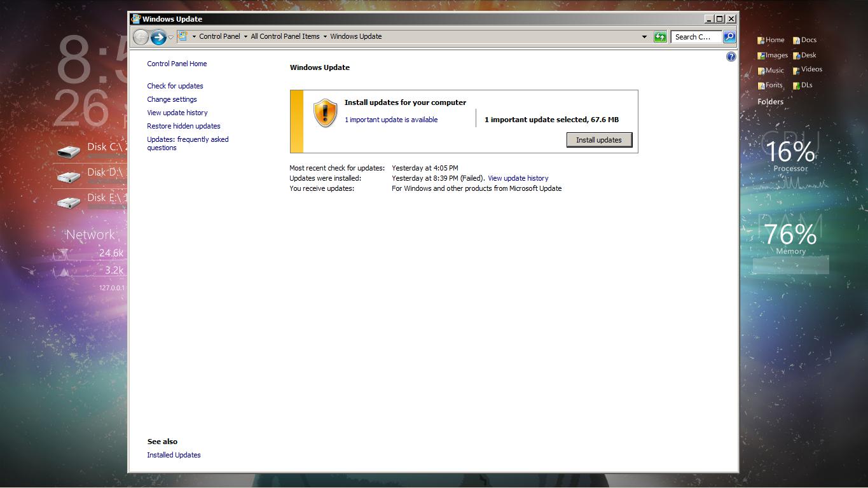
Task: Open the Docs desktop folder shortcut
Action: [804, 40]
